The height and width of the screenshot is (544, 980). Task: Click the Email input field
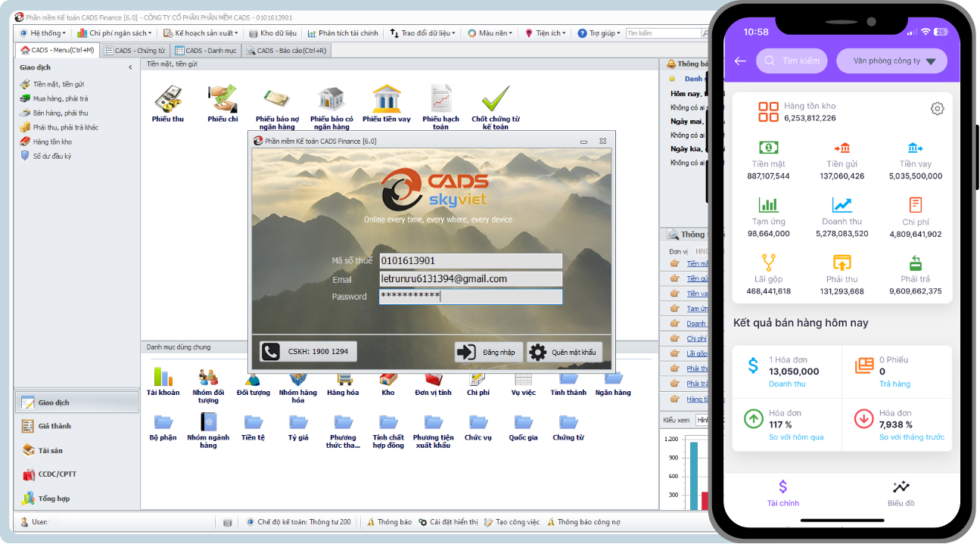pyautogui.click(x=471, y=279)
